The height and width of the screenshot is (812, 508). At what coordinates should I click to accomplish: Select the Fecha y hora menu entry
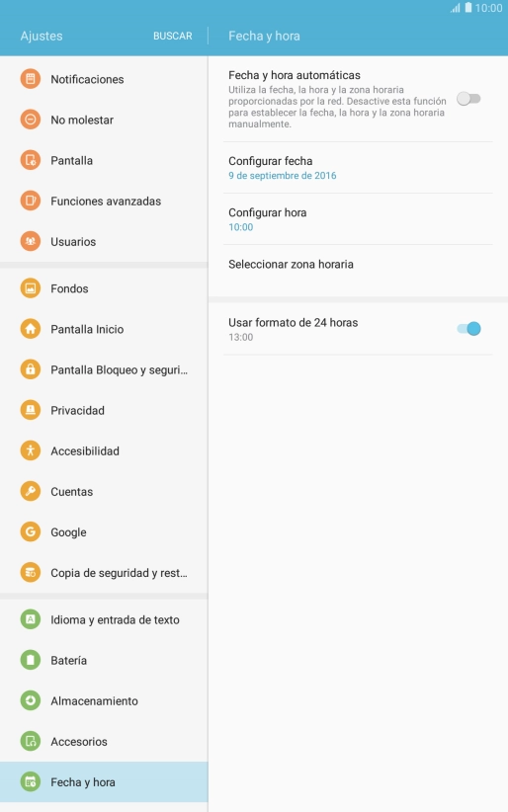pos(104,782)
